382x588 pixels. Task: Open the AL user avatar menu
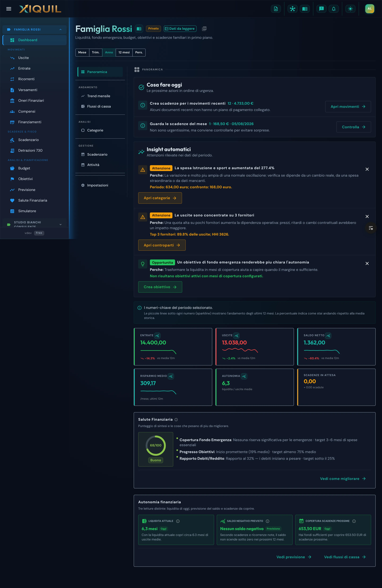(369, 9)
